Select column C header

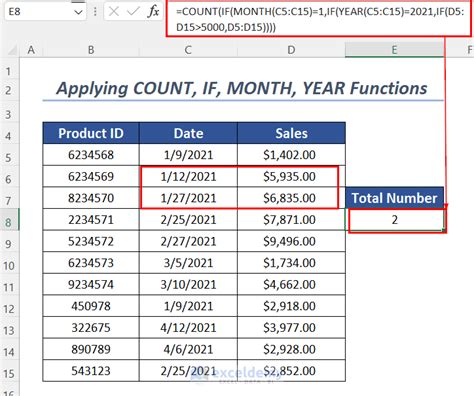click(188, 50)
